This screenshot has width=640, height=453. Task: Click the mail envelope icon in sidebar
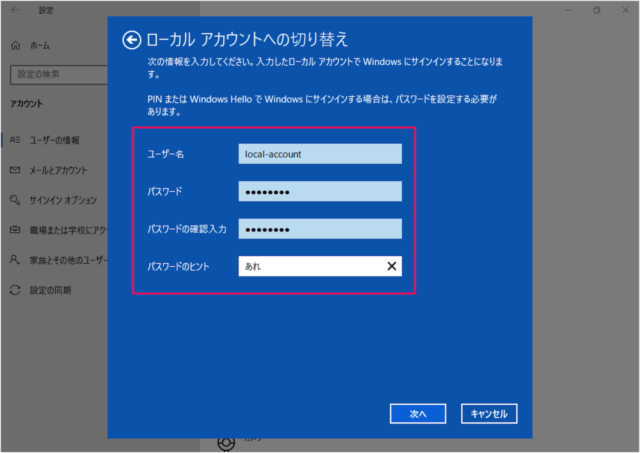tap(15, 170)
